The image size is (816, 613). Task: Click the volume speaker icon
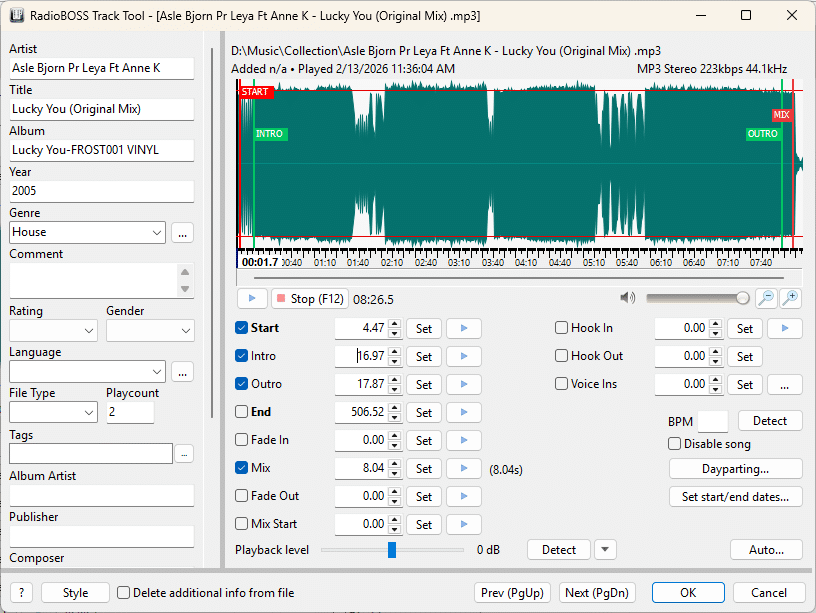pos(628,298)
